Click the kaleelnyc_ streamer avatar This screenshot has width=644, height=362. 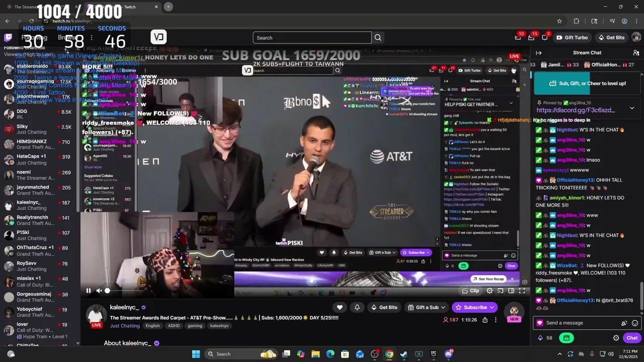[x=96, y=316]
